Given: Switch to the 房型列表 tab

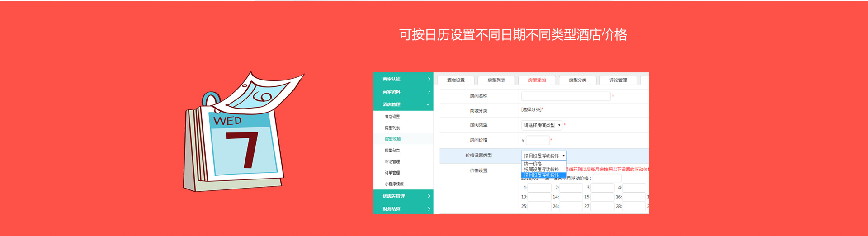Looking at the screenshot, I should click(x=496, y=80).
